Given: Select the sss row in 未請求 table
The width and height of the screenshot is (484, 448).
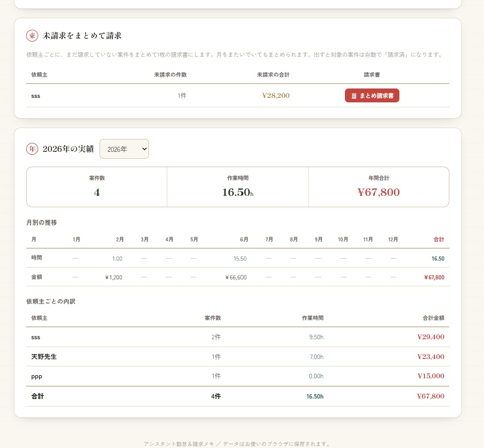Looking at the screenshot, I should click(x=238, y=95).
